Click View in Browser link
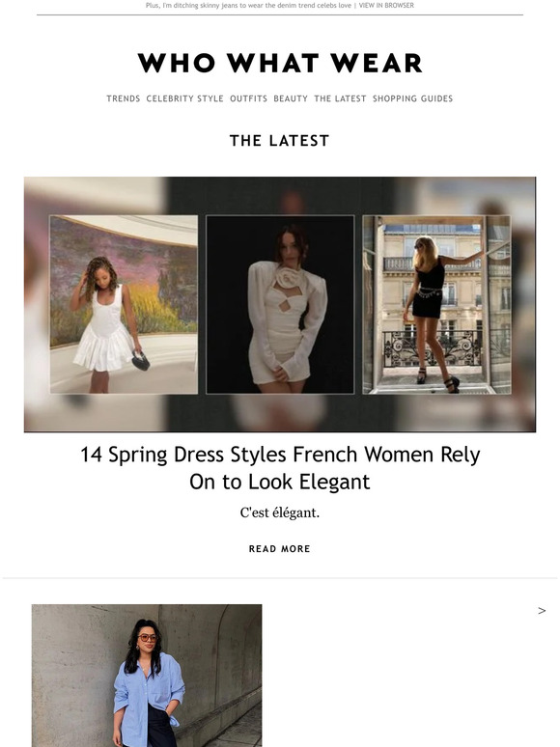Image resolution: width=560 pixels, height=747 pixels. coord(386,5)
